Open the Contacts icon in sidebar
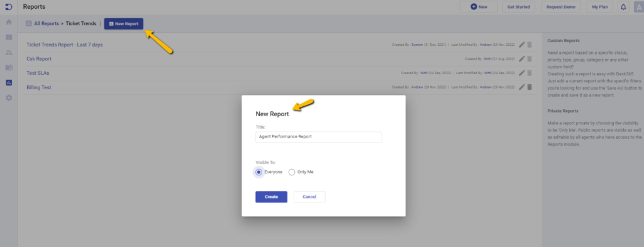The image size is (644, 247). [x=9, y=53]
